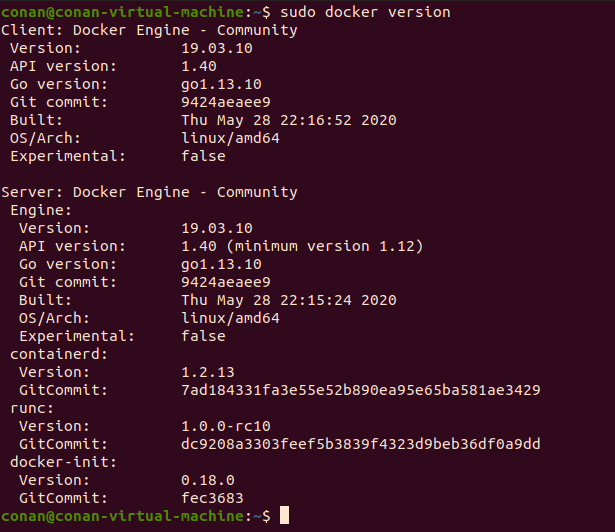The width and height of the screenshot is (615, 532).
Task: Click server built date 'Thu May 28 22:15:24 2020'
Action: click(289, 300)
